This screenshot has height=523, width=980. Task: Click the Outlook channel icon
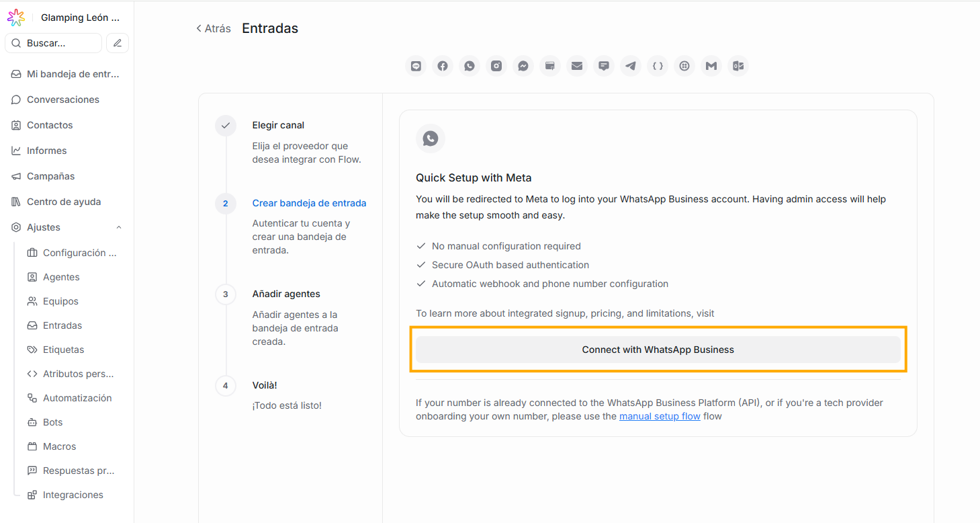tap(738, 66)
